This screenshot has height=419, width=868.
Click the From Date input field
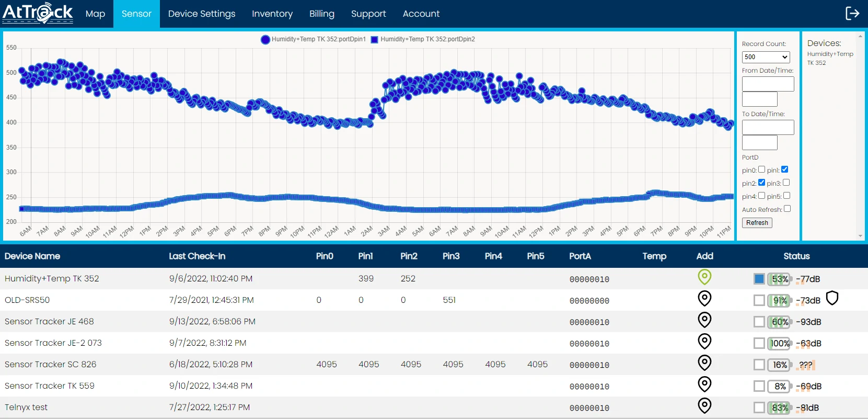click(x=768, y=84)
